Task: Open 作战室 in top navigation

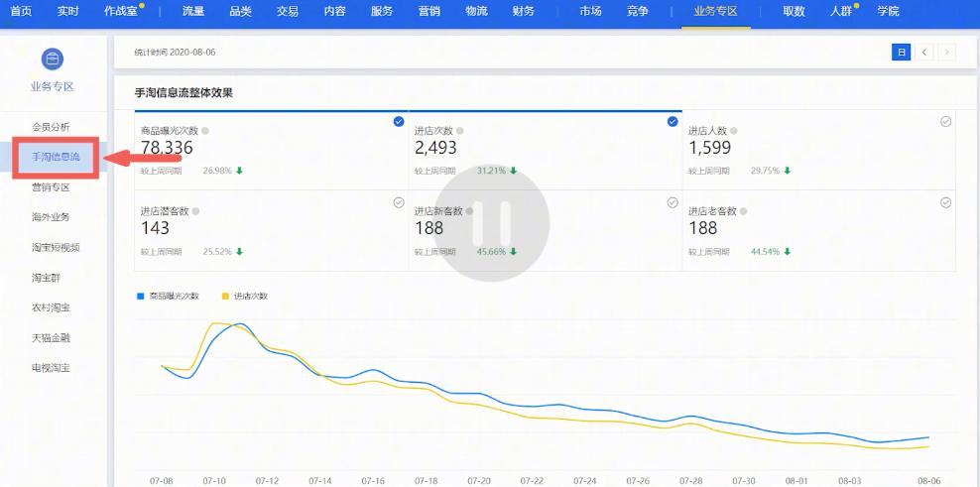Action: 121,11
